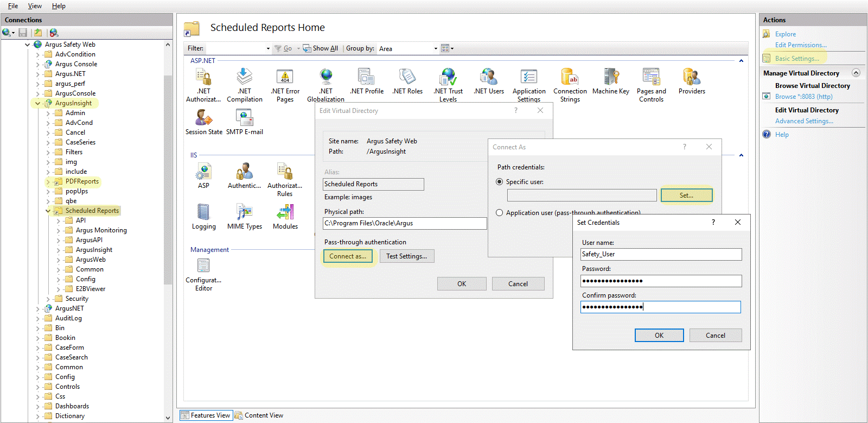Open the .NET Trust Levels feature
This screenshot has height=423, width=868.
448,85
